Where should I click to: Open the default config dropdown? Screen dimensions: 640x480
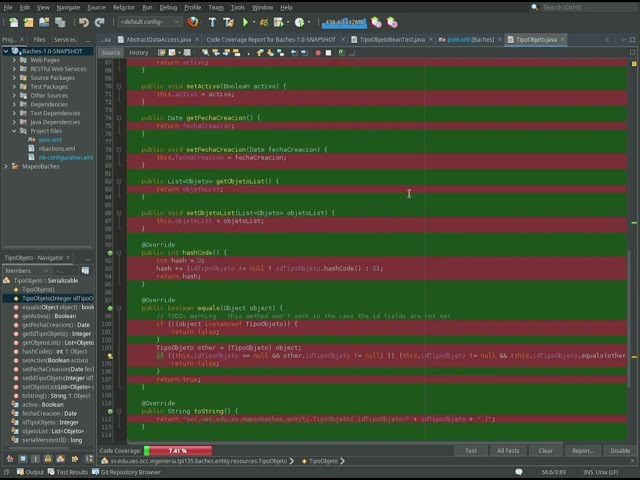[151, 22]
